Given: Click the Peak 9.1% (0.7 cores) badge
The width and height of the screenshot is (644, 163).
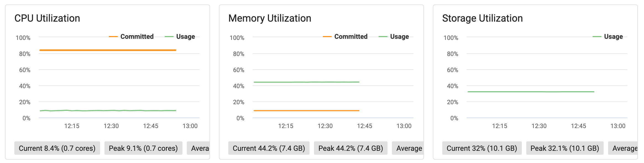Looking at the screenshot, I should [143, 148].
